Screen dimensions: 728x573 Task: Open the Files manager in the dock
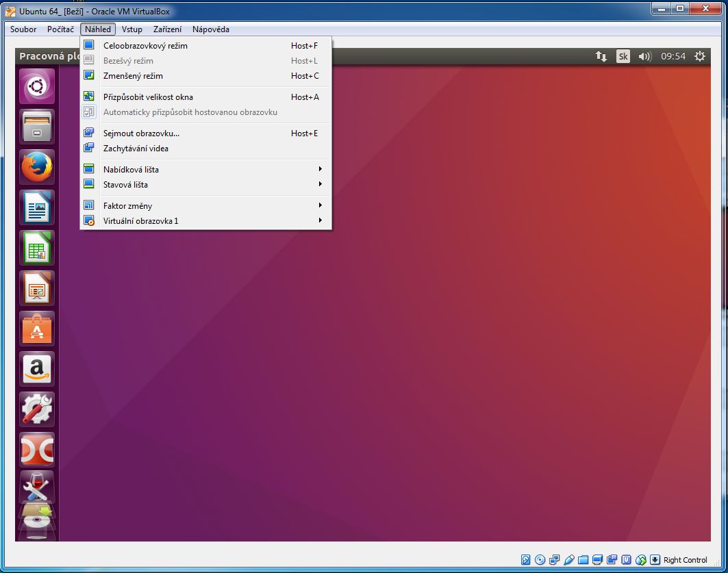[37, 127]
